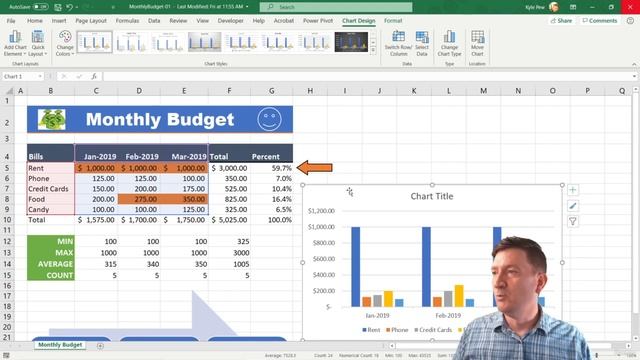Open the Select Data dialog

coord(422,43)
